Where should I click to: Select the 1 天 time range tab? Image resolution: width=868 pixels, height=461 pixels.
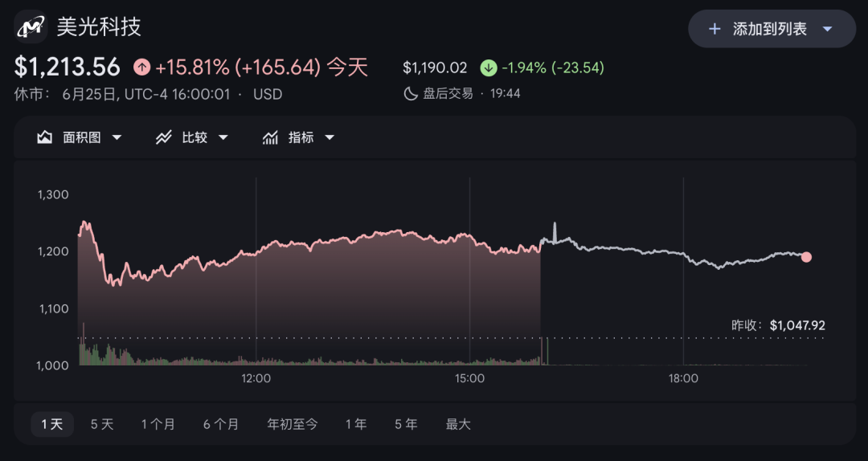click(52, 425)
